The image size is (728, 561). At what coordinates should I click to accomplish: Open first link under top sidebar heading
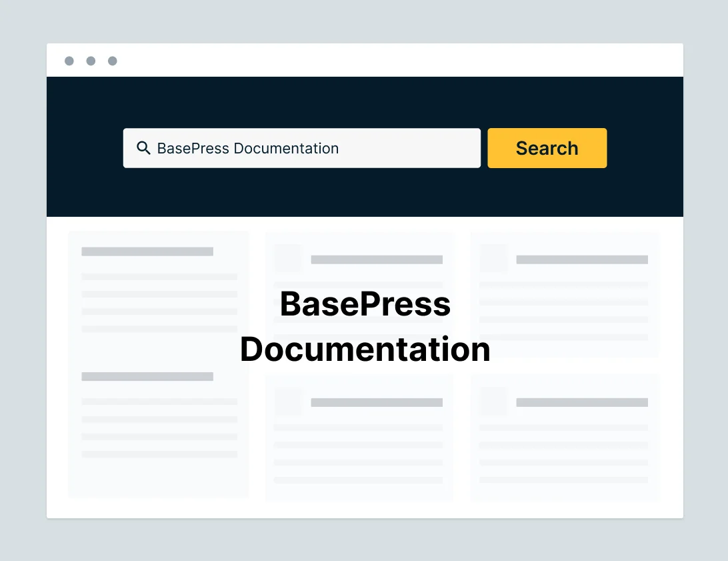click(159, 276)
